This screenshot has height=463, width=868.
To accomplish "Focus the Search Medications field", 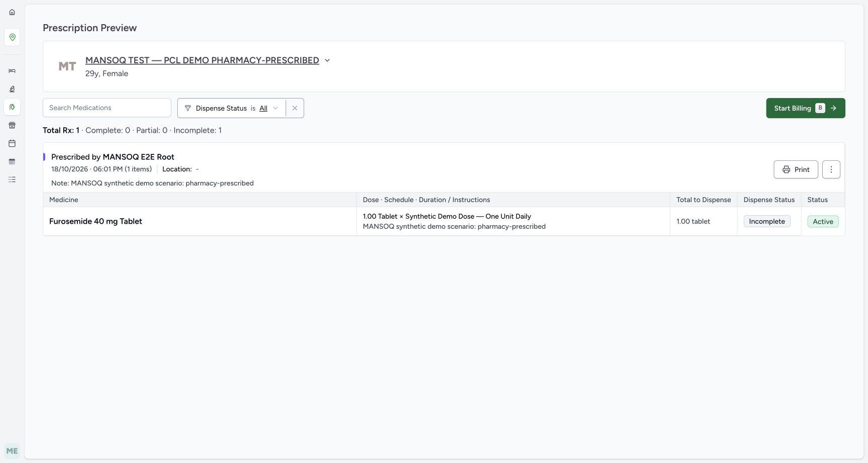I will [107, 108].
